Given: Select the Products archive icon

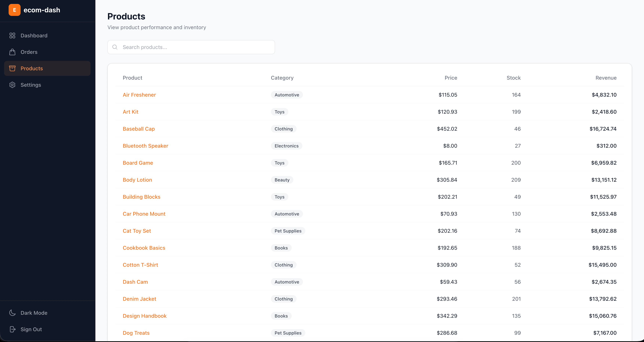Looking at the screenshot, I should 13,68.
